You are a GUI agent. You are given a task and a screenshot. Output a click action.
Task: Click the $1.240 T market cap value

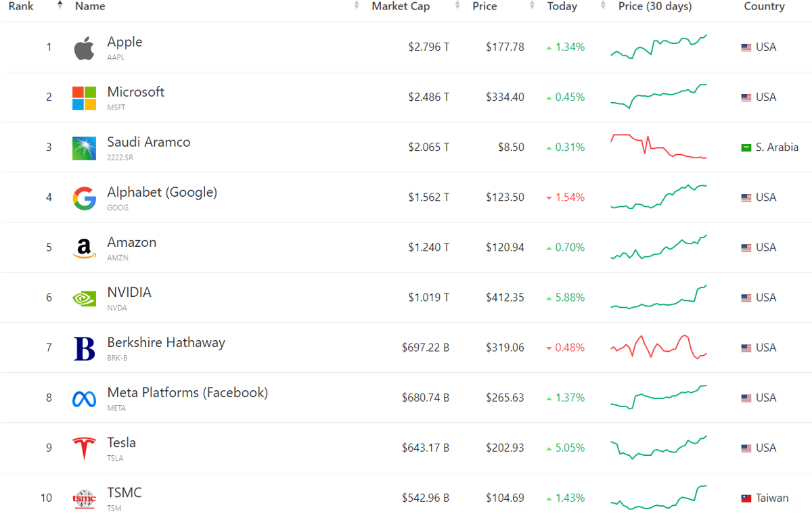pyautogui.click(x=428, y=248)
